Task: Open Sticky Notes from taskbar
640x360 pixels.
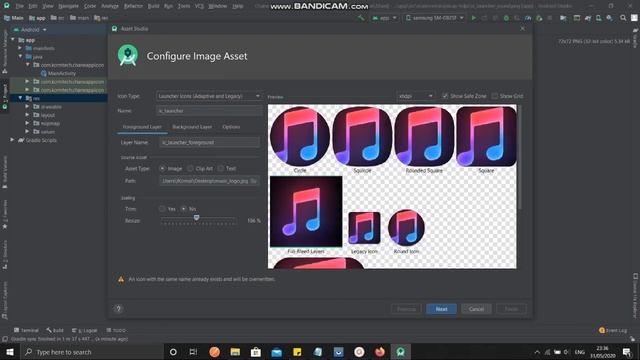Action: [x=297, y=352]
